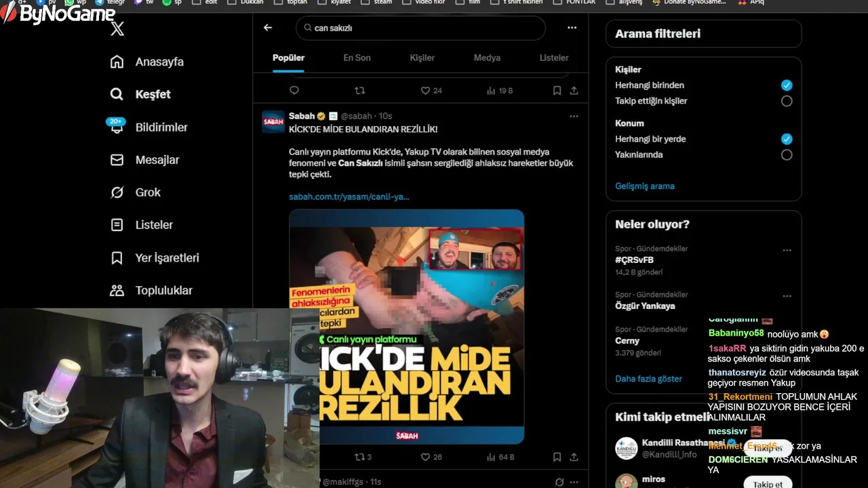Click the home house icon
The width and height of the screenshot is (868, 488).
117,62
